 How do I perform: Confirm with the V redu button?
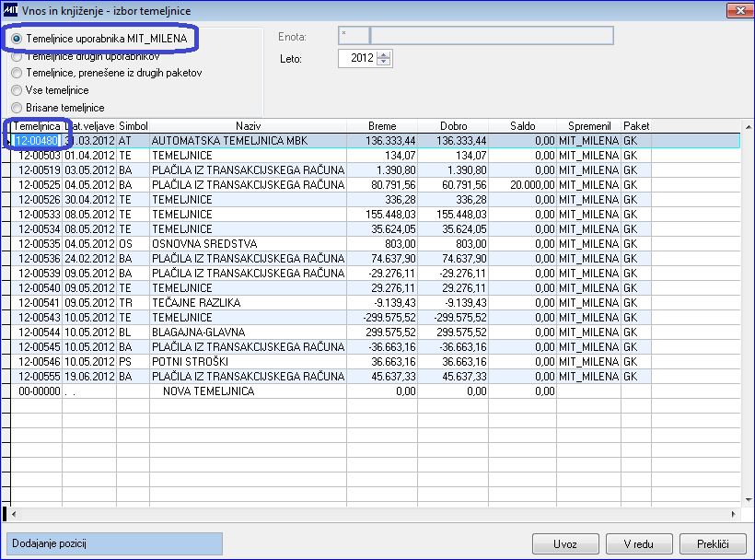pyautogui.click(x=638, y=544)
